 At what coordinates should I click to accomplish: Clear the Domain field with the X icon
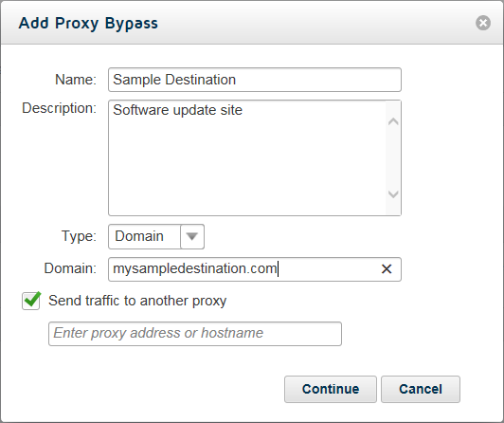(387, 269)
